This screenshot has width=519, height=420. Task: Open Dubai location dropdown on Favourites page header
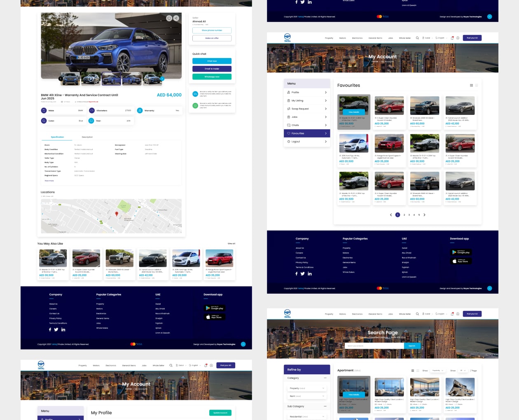click(427, 38)
